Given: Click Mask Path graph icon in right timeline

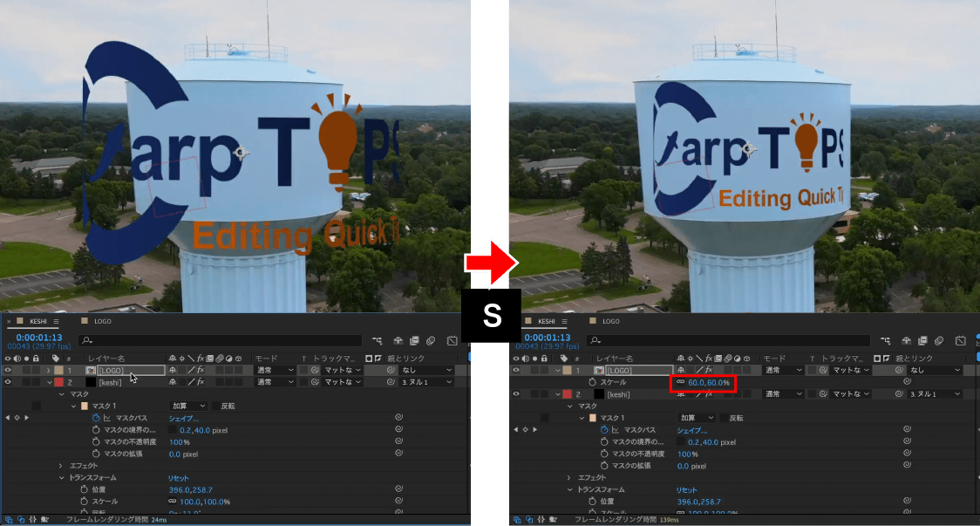Looking at the screenshot, I should coord(616,430).
